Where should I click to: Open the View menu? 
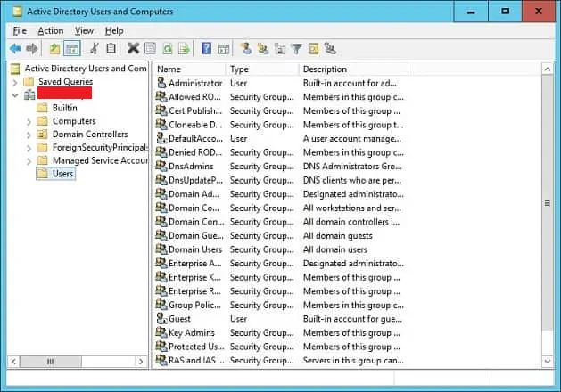click(x=84, y=30)
